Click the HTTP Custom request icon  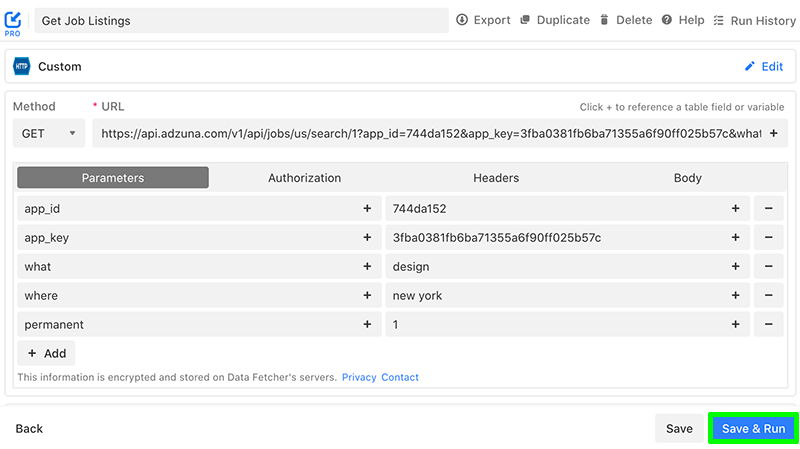click(21, 66)
